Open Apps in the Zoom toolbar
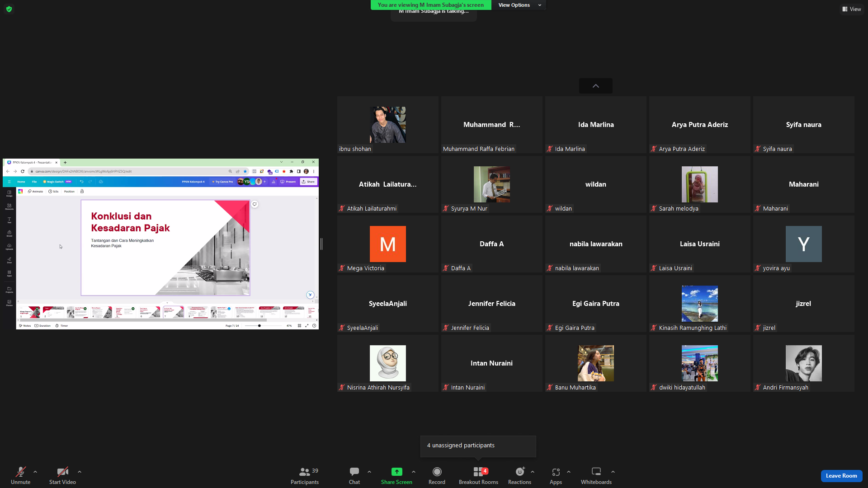Screen dimensions: 868x488 [556, 476]
